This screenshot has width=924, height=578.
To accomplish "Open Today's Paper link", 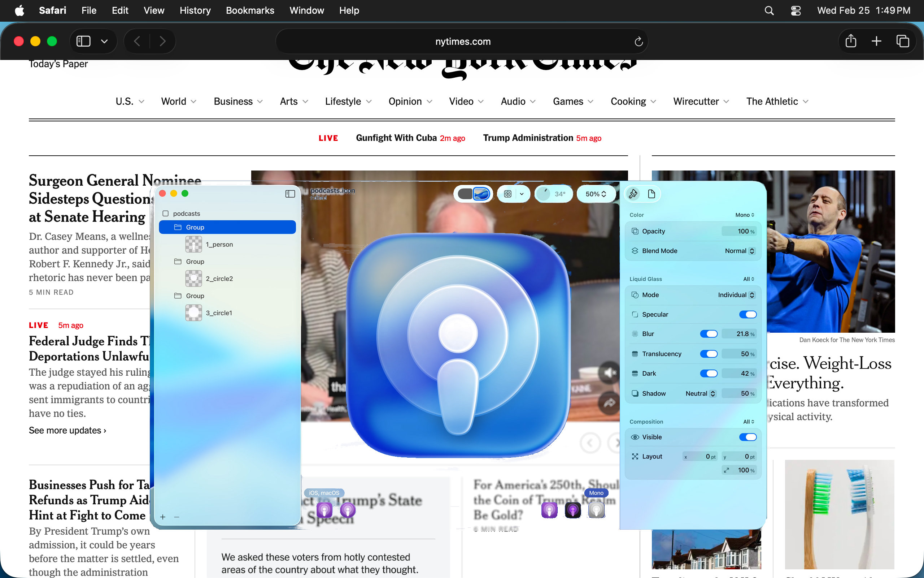I will pos(58,64).
